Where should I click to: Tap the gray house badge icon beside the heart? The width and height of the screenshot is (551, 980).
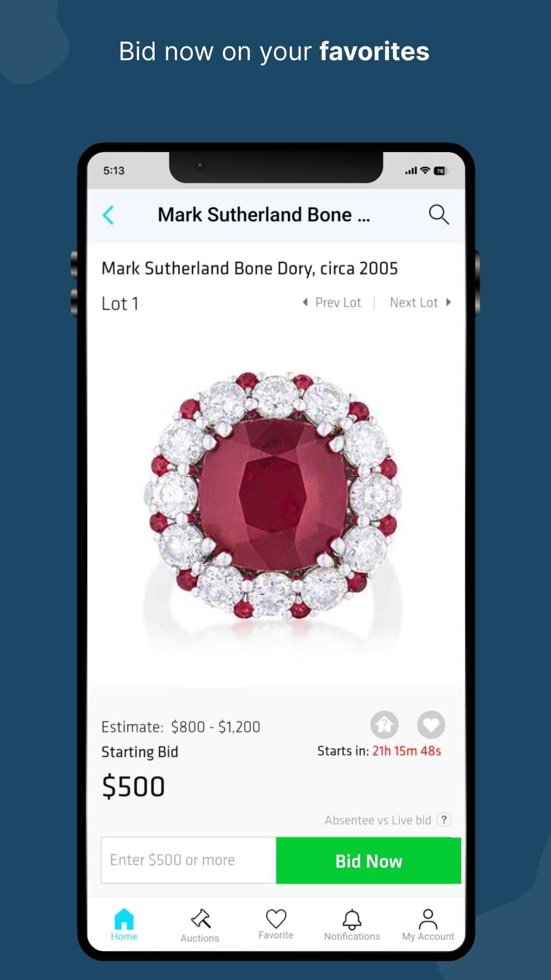(384, 725)
